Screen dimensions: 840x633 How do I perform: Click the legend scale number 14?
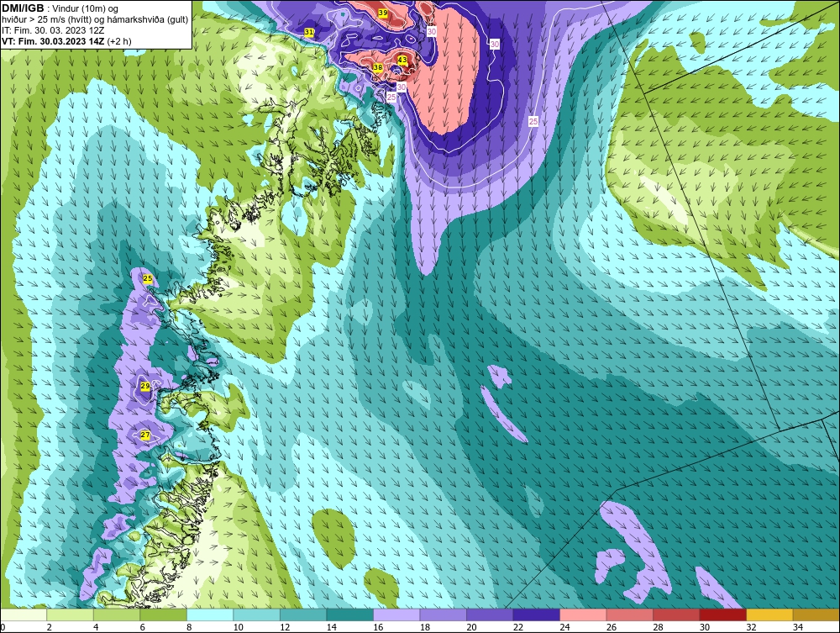click(331, 627)
